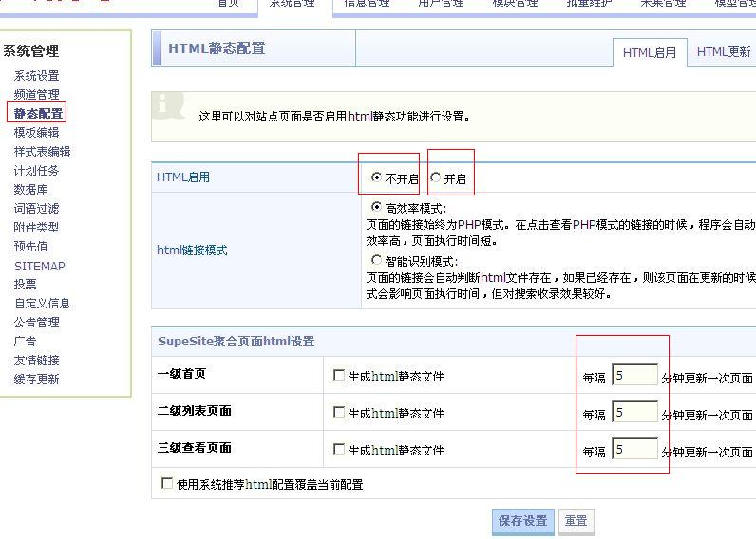This screenshot has width=756, height=539.
Task: Click the HTML启用 row label
Action: pyautogui.click(x=183, y=177)
